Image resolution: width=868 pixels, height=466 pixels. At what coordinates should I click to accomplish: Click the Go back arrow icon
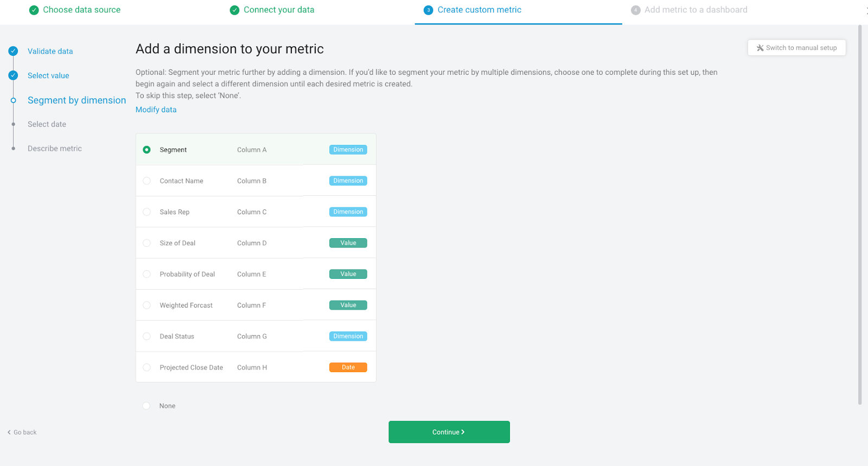coord(9,432)
